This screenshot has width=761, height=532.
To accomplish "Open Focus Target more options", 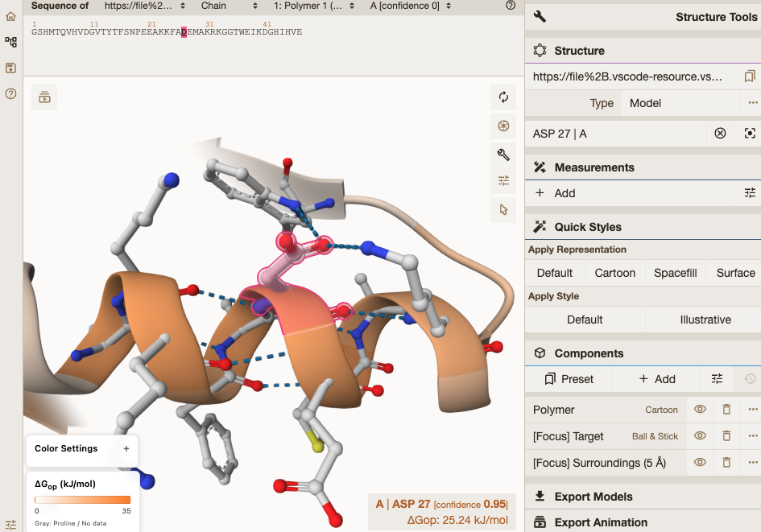I will tap(752, 436).
